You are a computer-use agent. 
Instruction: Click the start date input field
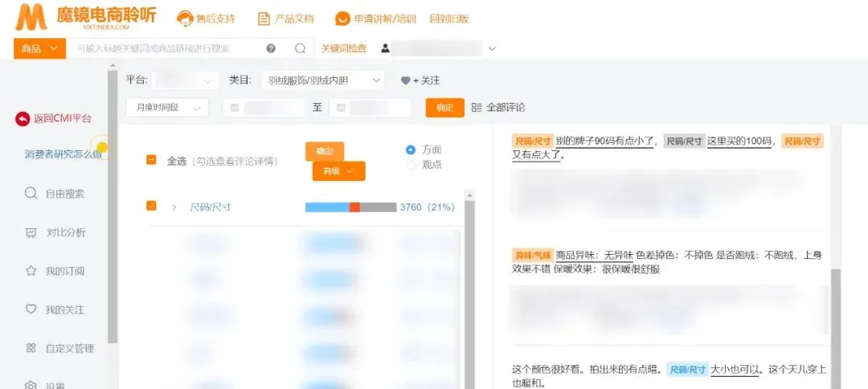pyautogui.click(x=264, y=108)
